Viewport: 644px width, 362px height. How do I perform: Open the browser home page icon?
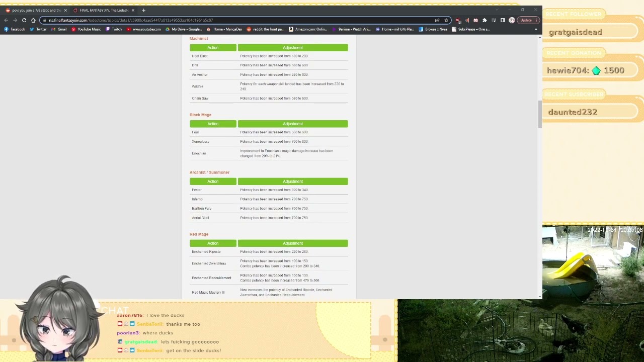point(33,20)
